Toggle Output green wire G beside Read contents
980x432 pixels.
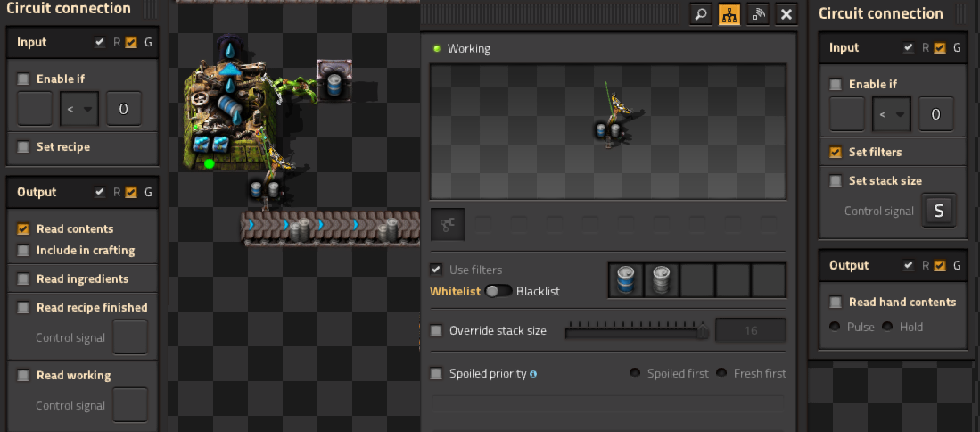click(x=130, y=192)
